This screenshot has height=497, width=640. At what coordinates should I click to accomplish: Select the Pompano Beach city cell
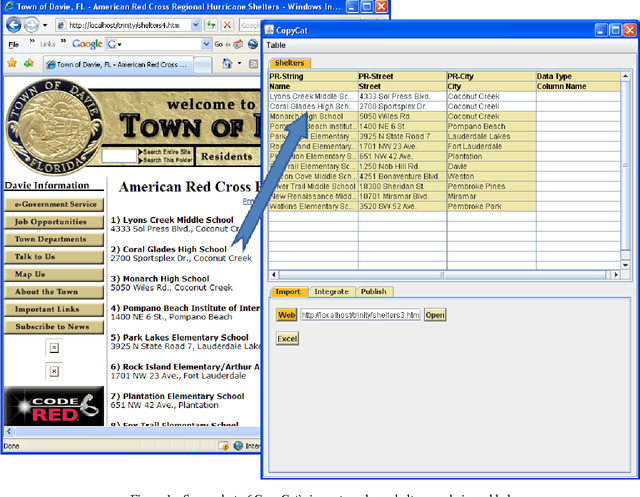click(x=491, y=126)
